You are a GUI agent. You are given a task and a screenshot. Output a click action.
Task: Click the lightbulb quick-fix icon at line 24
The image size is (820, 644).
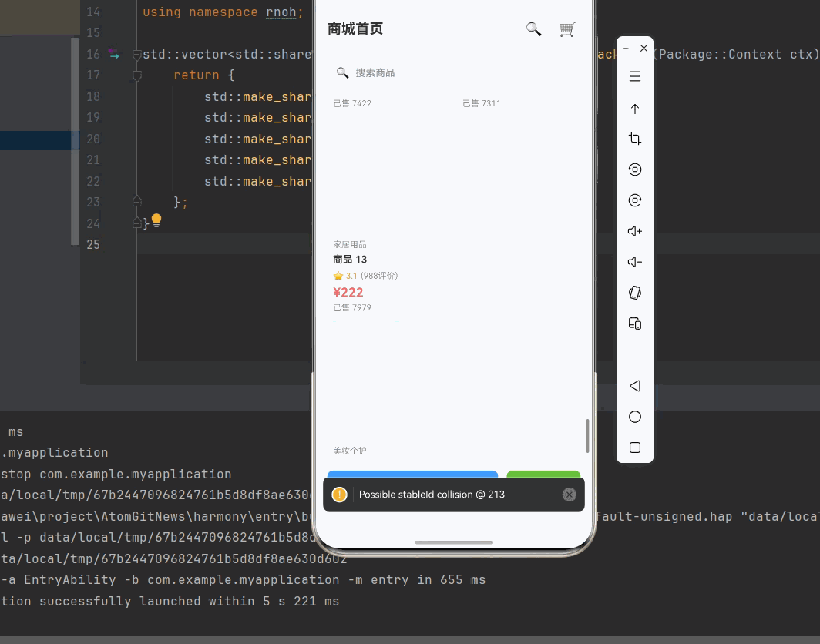tap(156, 220)
